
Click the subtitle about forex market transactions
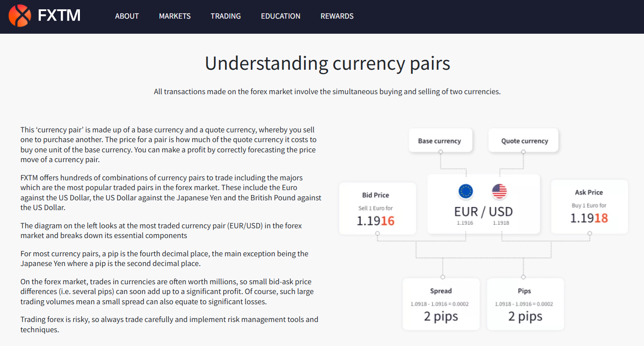[327, 92]
